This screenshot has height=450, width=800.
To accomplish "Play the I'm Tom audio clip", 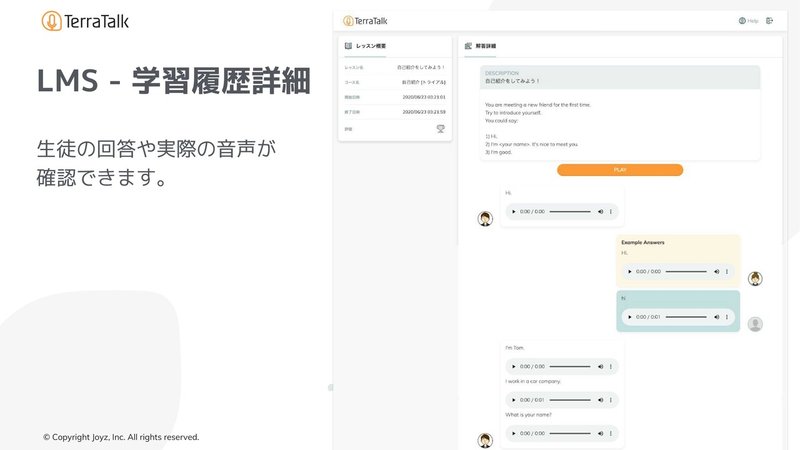I will click(x=513, y=366).
